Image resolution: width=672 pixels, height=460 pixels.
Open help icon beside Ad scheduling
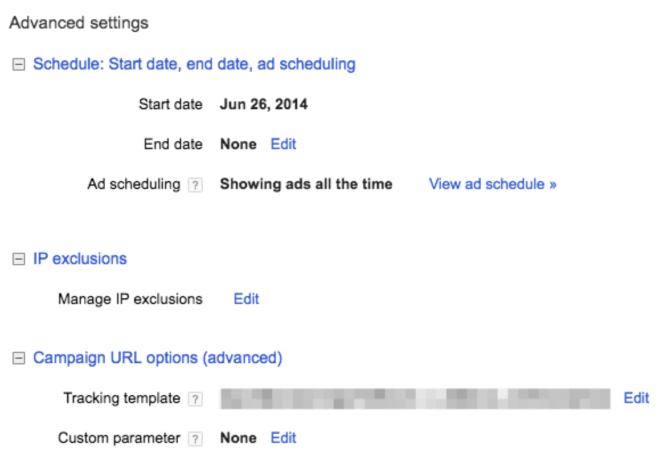(x=196, y=185)
